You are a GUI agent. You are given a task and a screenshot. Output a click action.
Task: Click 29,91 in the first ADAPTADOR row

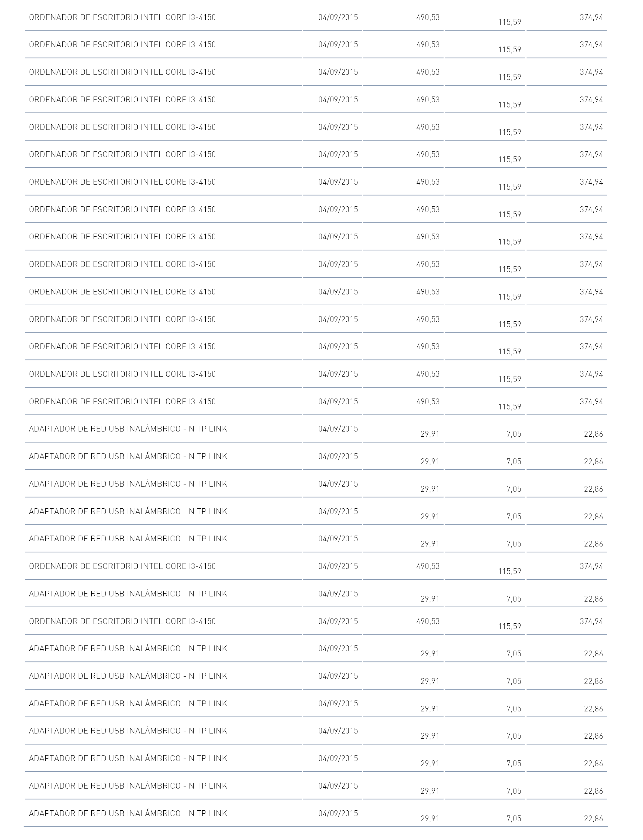coord(430,434)
